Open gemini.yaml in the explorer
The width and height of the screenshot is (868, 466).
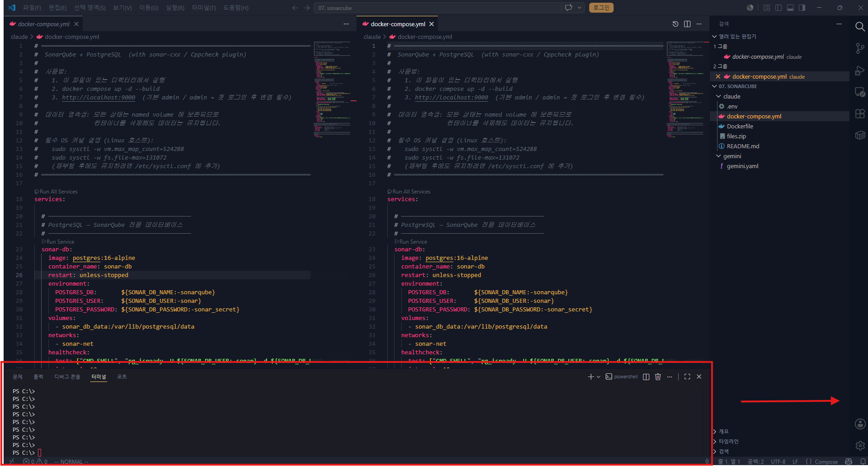tap(742, 166)
